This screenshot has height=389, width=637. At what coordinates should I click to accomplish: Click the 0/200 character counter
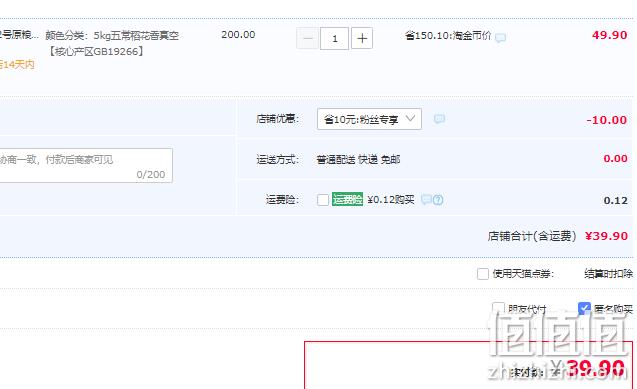pyautogui.click(x=151, y=175)
